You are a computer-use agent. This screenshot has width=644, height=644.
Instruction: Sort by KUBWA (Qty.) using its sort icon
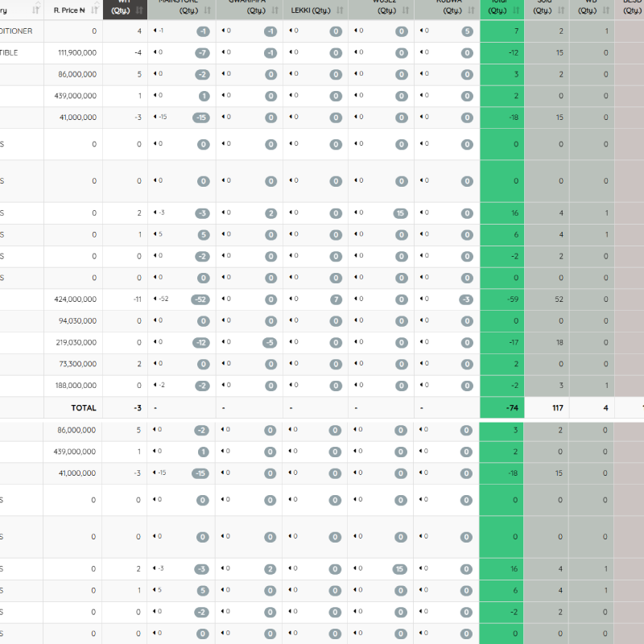point(471,10)
